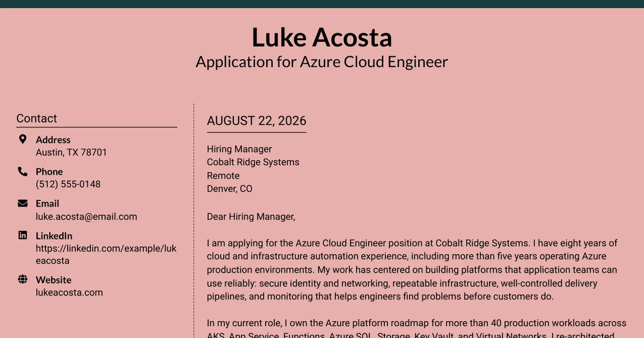Click the Remote line in the address block
Viewport: 644px width, 338px height.
click(x=223, y=175)
